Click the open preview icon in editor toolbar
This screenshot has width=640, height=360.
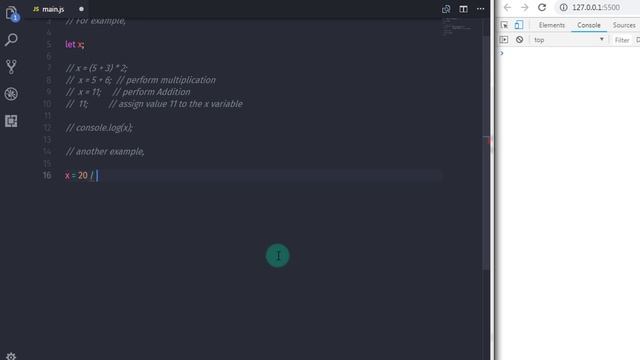[x=446, y=9]
